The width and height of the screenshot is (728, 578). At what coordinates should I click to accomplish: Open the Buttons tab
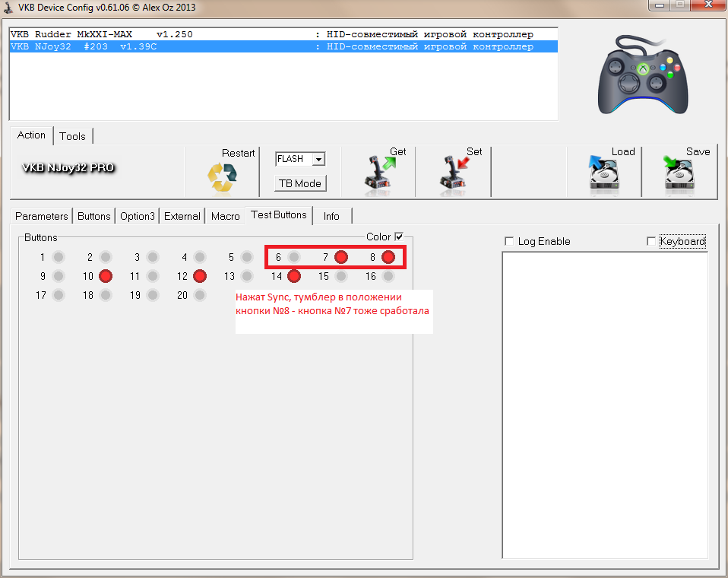pyautogui.click(x=93, y=216)
